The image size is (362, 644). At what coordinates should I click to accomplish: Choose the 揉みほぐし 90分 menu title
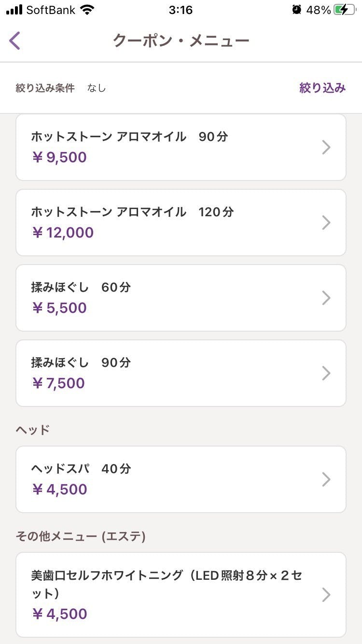click(81, 363)
